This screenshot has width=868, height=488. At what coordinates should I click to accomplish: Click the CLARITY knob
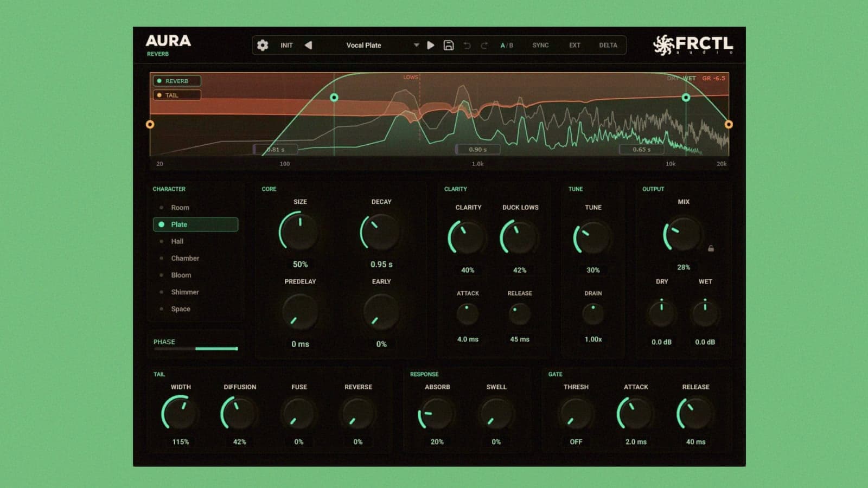(467, 237)
